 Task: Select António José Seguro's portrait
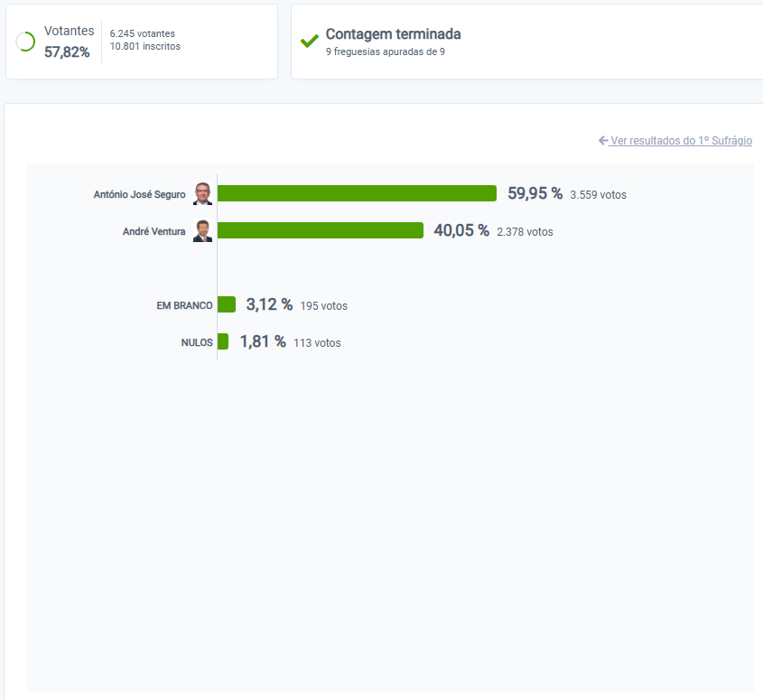pyautogui.click(x=202, y=193)
